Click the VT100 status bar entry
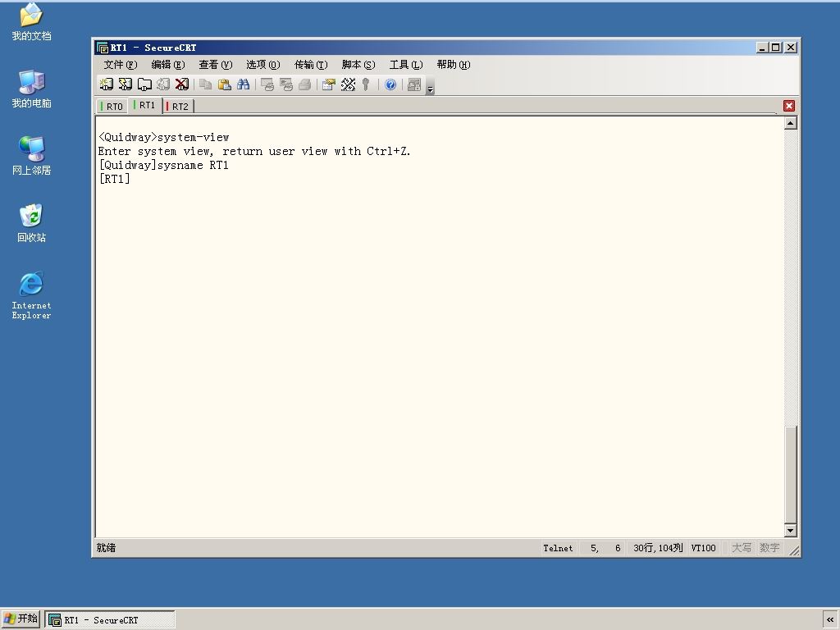The image size is (840, 630). (x=703, y=548)
